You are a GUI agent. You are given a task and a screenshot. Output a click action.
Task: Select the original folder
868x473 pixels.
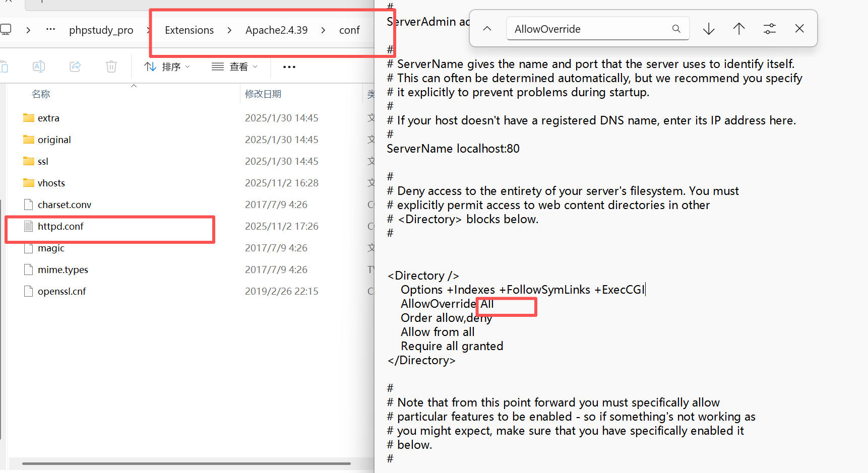pyautogui.click(x=54, y=140)
